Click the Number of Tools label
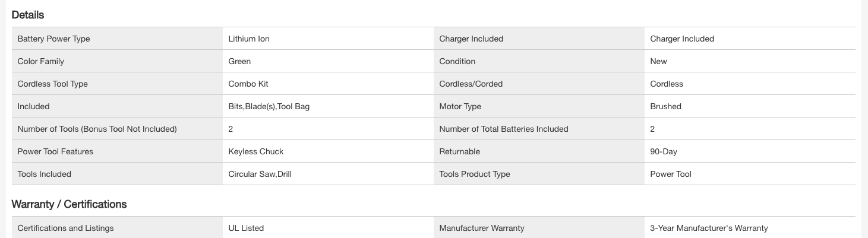 [97, 129]
